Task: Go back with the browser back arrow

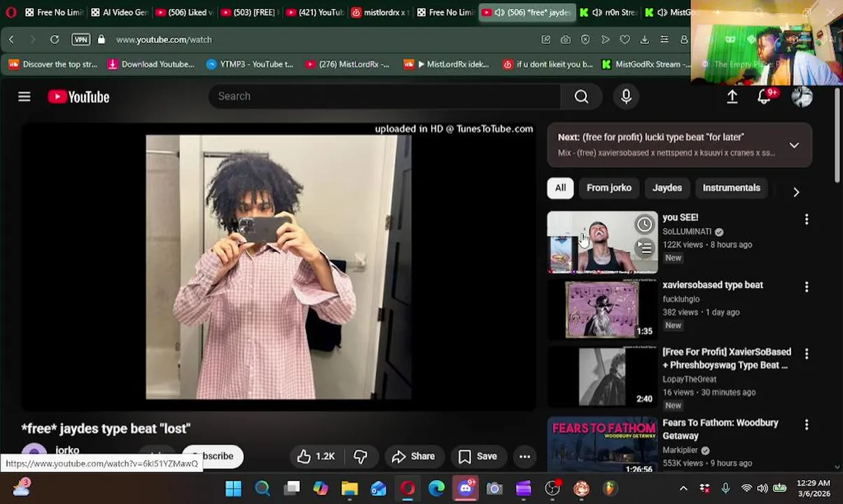Action: pos(11,40)
